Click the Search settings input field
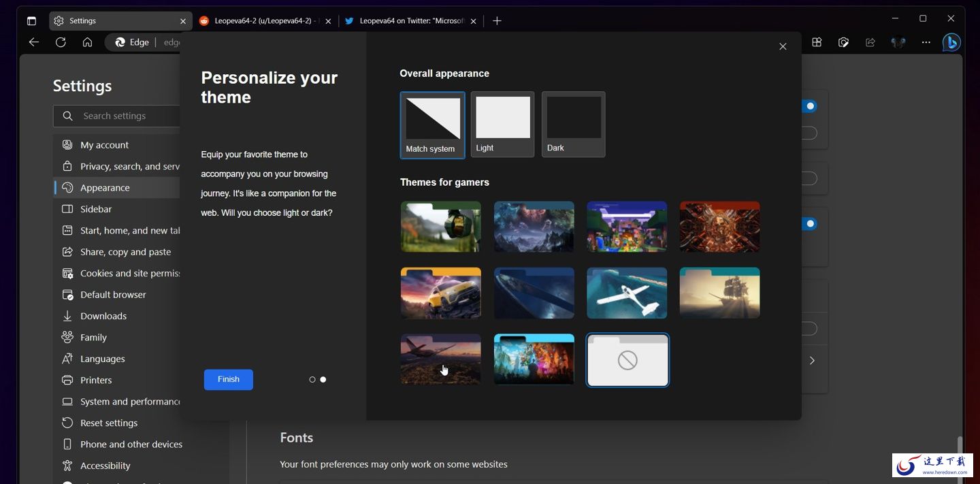980x484 pixels. coord(117,116)
